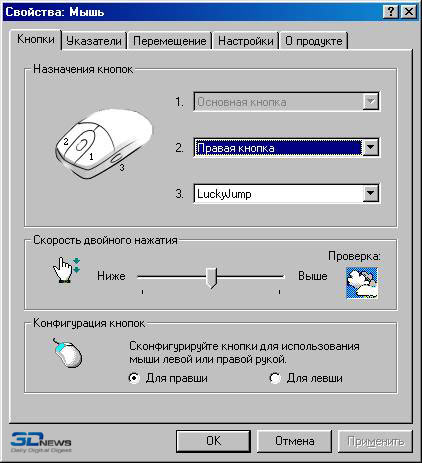This screenshot has width=422, height=463.
Task: Expand the Правая кнопка dropdown arrow
Action: (371, 147)
